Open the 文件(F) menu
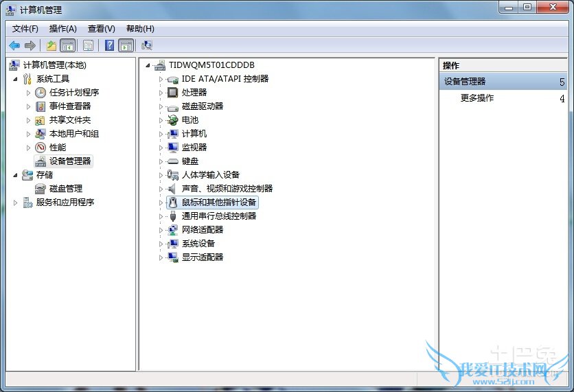 point(25,29)
